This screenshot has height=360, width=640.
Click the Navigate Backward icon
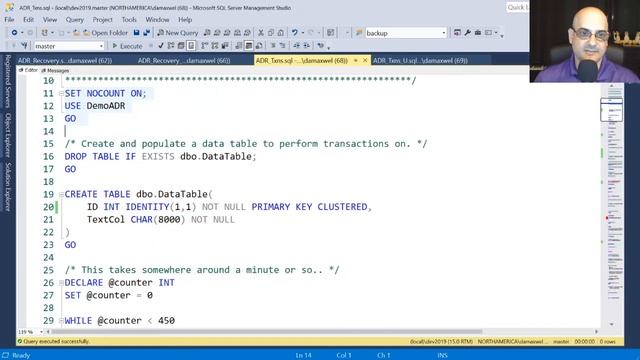point(14,33)
